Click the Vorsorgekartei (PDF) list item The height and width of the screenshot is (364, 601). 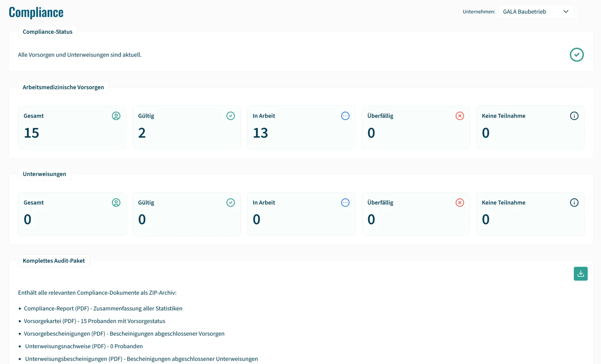point(95,321)
